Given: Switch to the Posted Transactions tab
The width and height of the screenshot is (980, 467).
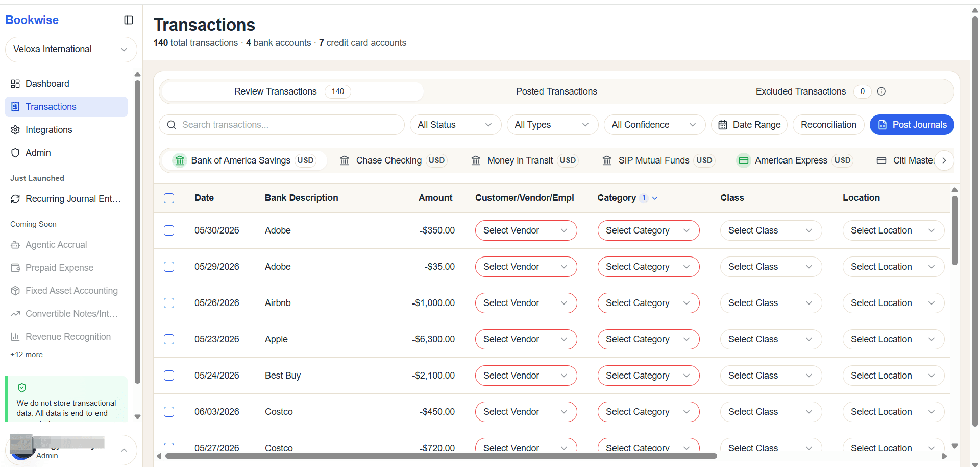Looking at the screenshot, I should (556, 91).
